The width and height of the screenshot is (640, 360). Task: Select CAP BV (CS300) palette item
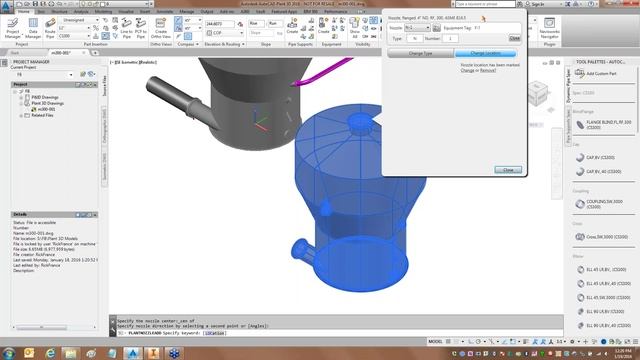[x=595, y=158]
